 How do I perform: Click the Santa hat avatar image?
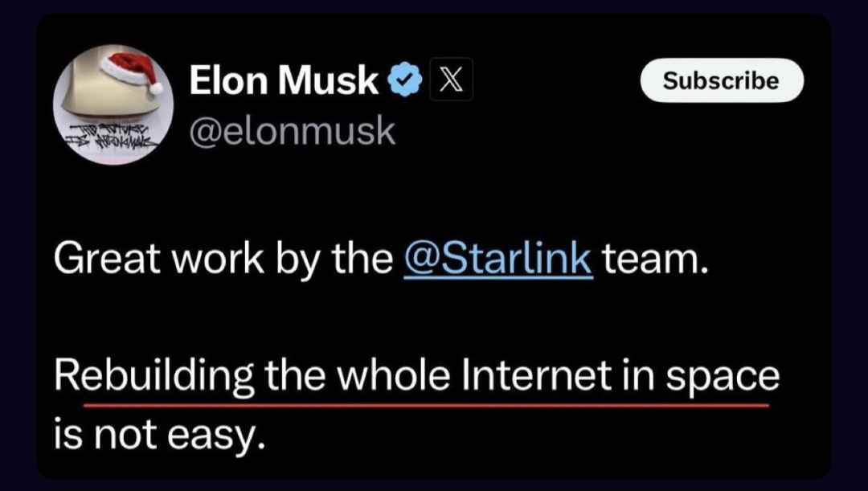point(114,100)
